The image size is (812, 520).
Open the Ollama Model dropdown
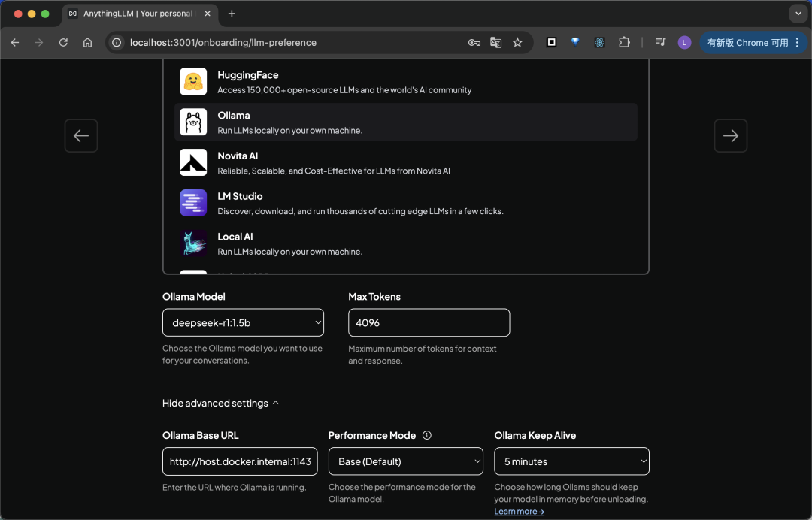click(243, 322)
